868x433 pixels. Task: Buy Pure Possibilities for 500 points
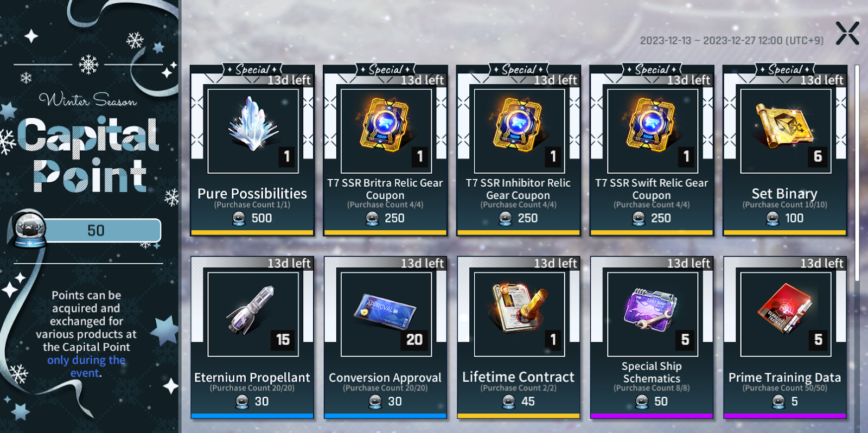[x=252, y=218]
